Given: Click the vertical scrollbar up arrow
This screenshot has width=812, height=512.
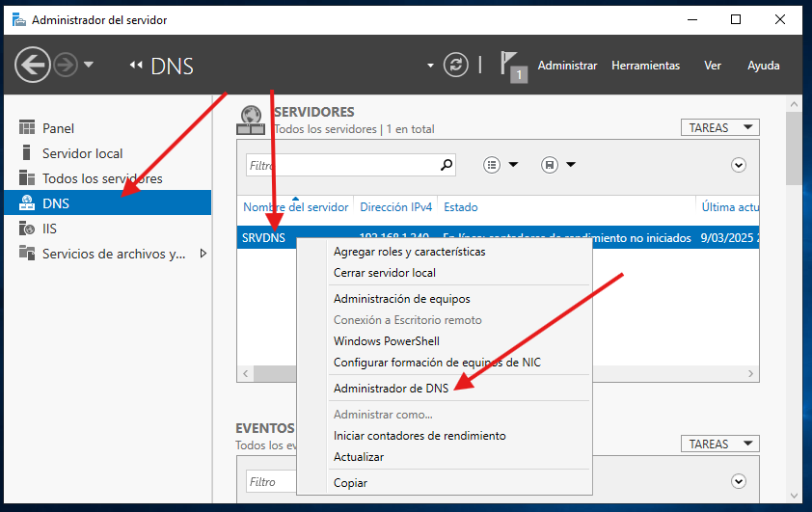Looking at the screenshot, I should 795,104.
